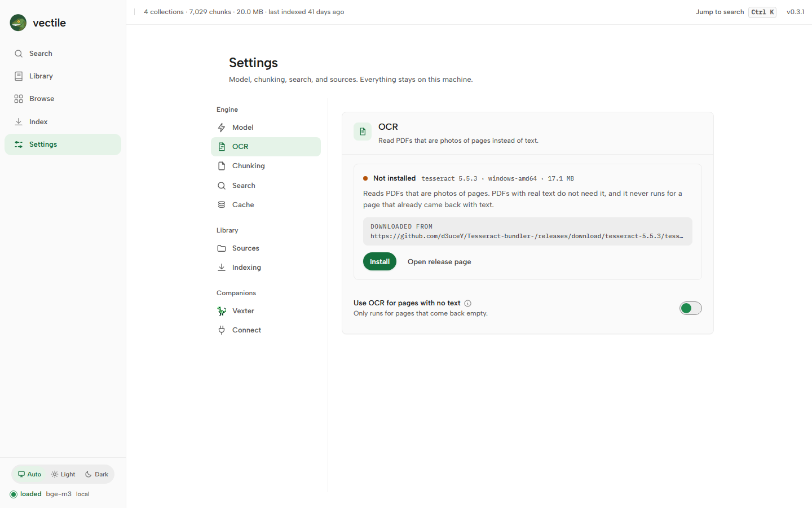Click the Not installed status label

(x=394, y=178)
